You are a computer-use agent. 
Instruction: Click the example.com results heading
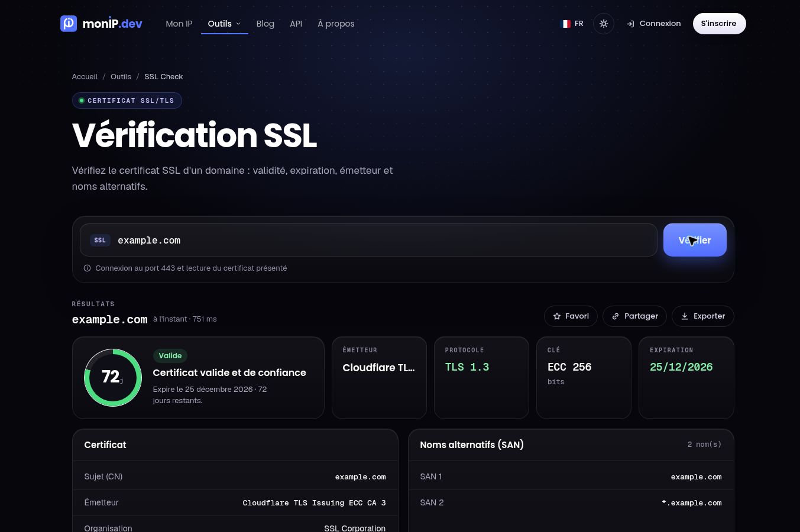tap(109, 320)
